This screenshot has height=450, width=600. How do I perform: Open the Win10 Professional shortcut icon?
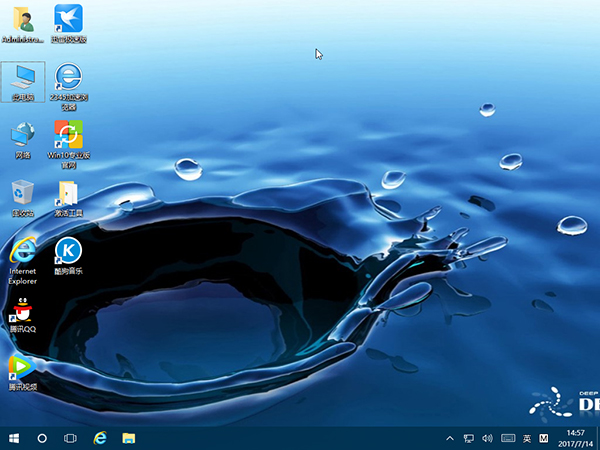pyautogui.click(x=68, y=135)
